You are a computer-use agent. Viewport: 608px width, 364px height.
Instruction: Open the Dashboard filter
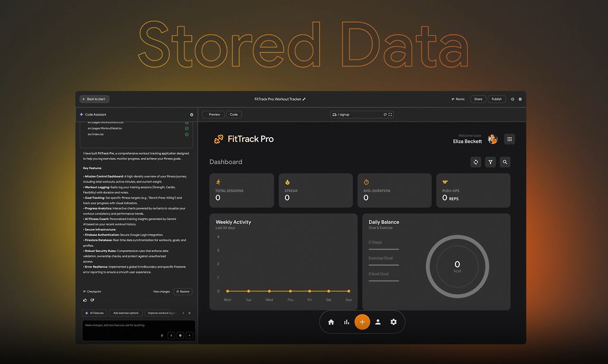(x=490, y=162)
